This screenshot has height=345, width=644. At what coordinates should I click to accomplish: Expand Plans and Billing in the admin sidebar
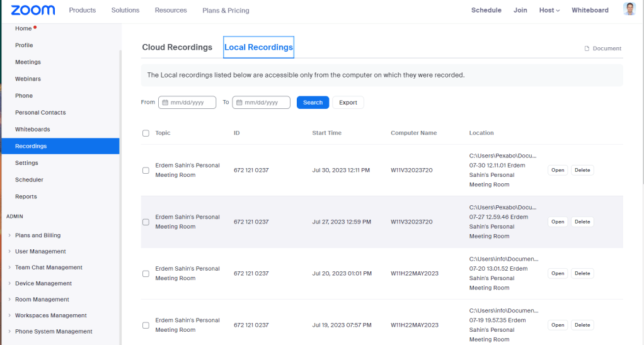point(9,235)
